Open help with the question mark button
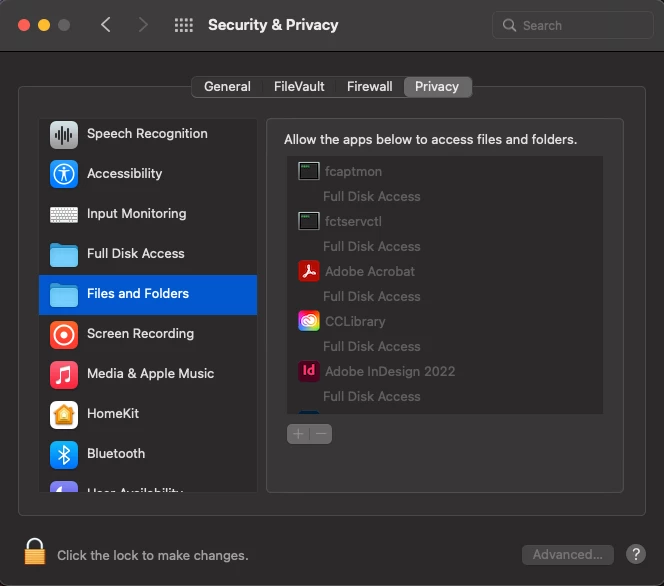Image resolution: width=664 pixels, height=586 pixels. click(x=636, y=554)
